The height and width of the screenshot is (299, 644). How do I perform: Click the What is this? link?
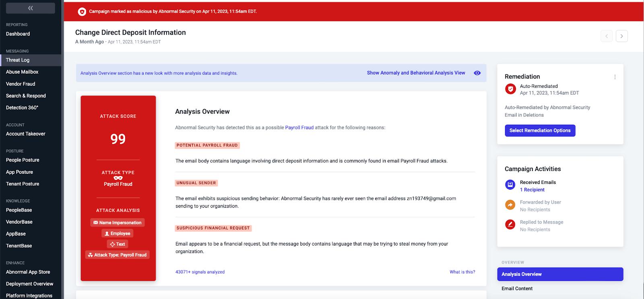pos(462,272)
